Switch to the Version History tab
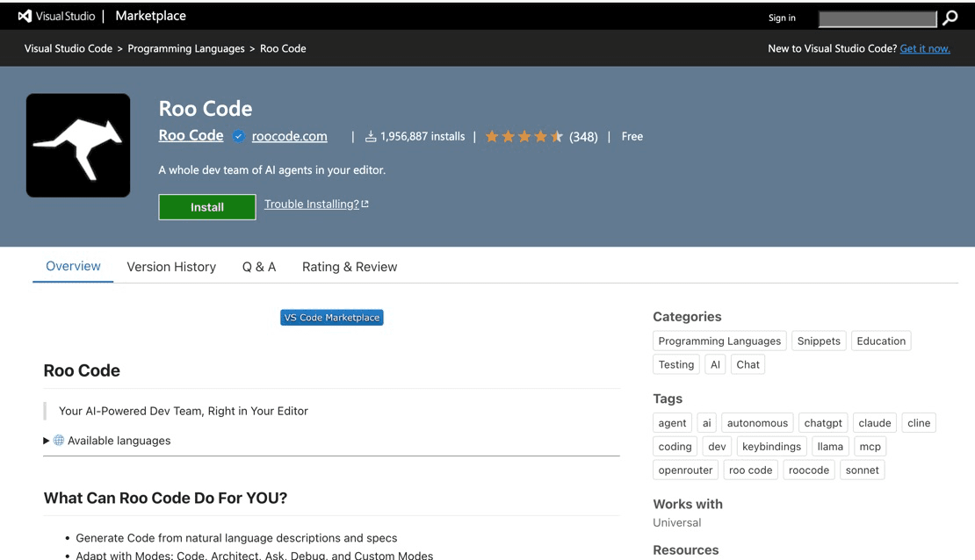 coord(171,267)
